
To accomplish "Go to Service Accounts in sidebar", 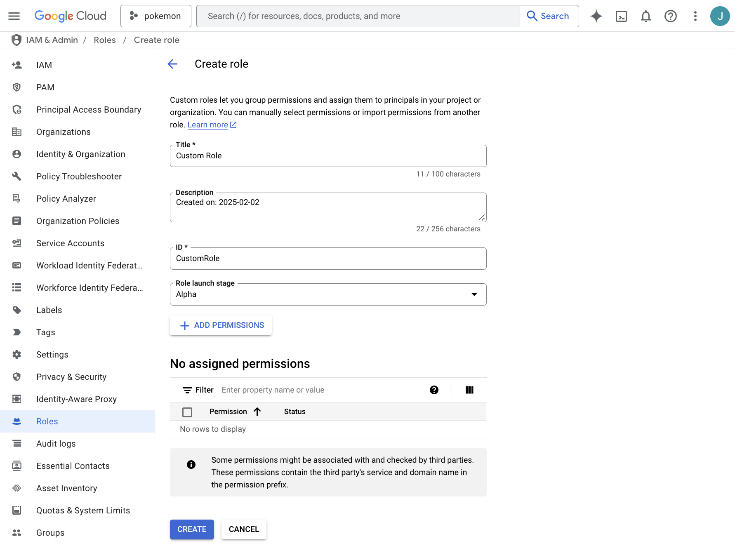I will coord(70,243).
